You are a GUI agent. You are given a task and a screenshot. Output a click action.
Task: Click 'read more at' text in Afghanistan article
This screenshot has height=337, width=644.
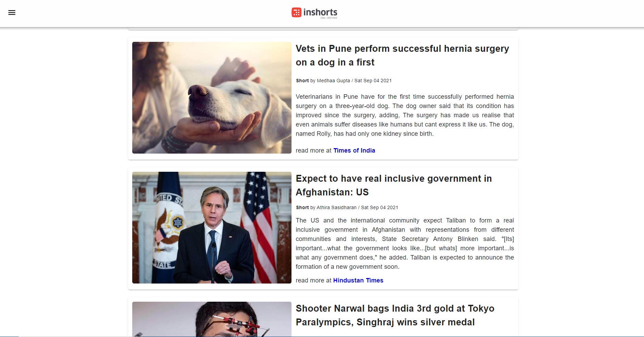coord(313,280)
